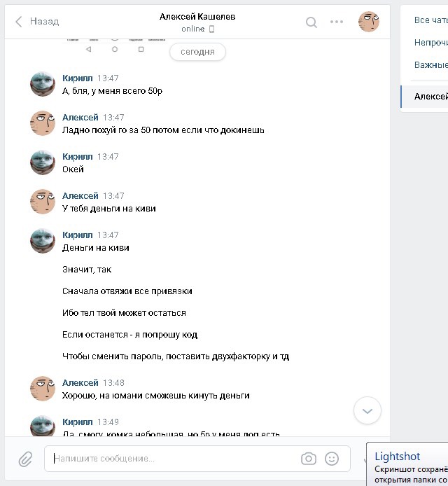Image resolution: width=448 pixels, height=486 pixels.
Task: Select the Алексей conversation in sidebar
Action: point(424,97)
